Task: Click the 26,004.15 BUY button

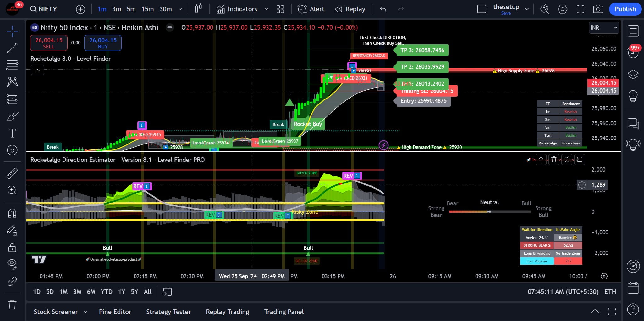Action: 103,43
